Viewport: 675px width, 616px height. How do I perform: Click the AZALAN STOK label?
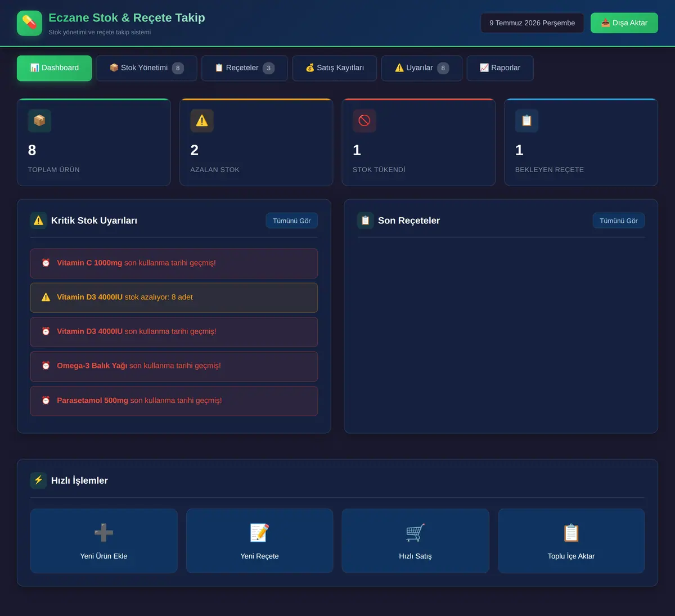click(215, 169)
